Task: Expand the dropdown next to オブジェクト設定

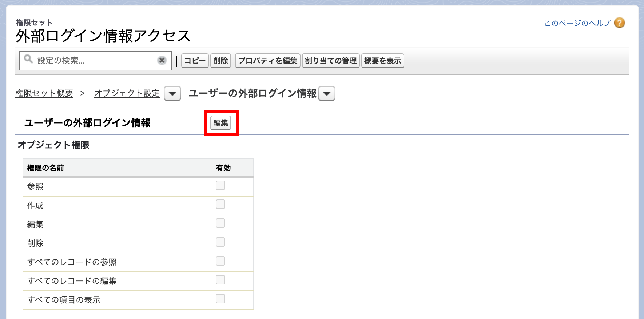Action: point(172,94)
